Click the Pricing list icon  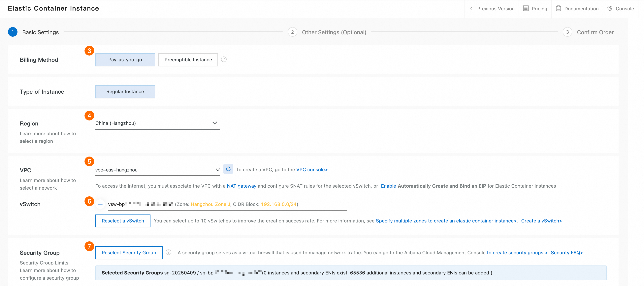coord(526,9)
